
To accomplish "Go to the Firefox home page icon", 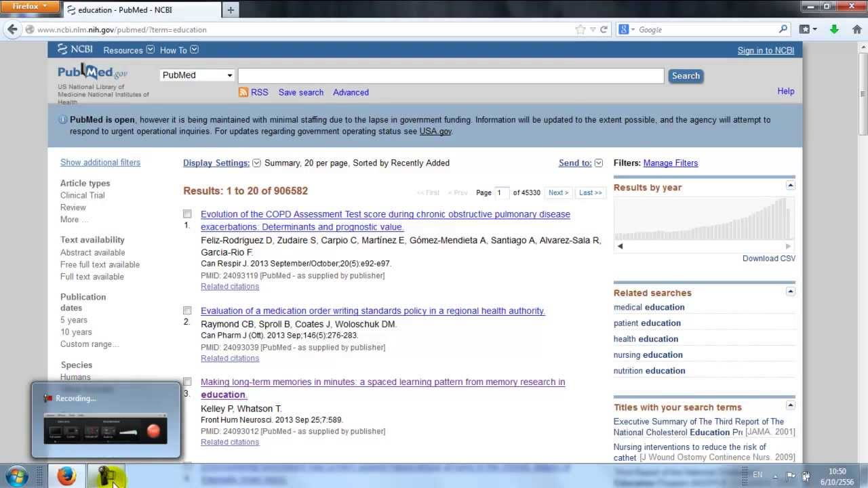I will 856,29.
